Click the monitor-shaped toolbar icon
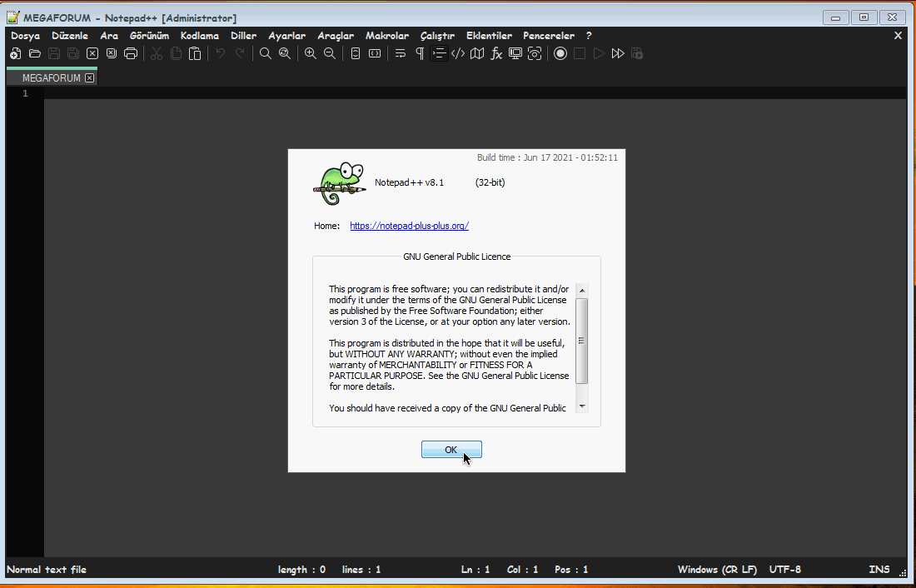 (515, 54)
